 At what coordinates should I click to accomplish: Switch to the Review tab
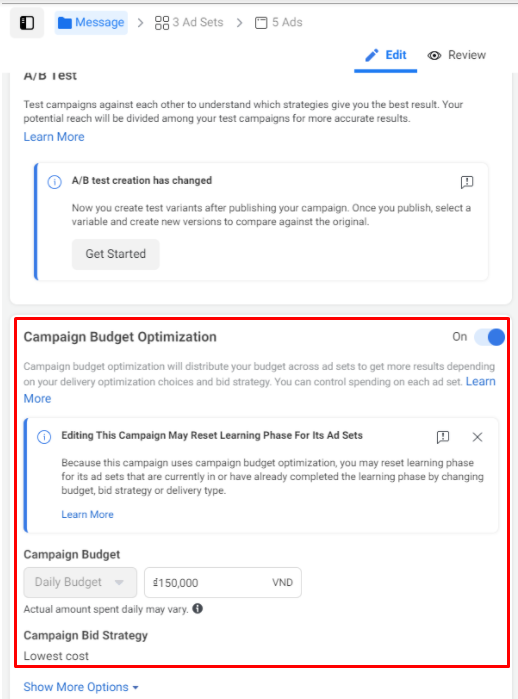coord(456,55)
